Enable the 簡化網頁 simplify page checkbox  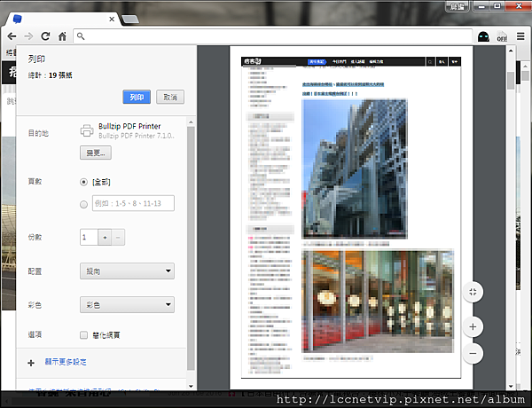click(84, 336)
